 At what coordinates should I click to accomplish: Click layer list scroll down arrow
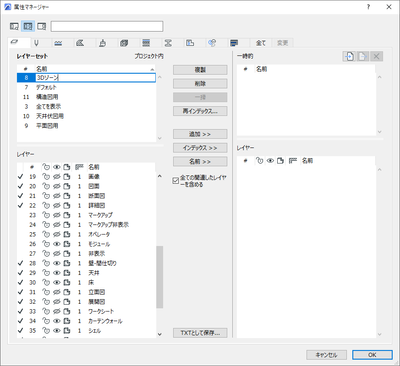point(160,334)
